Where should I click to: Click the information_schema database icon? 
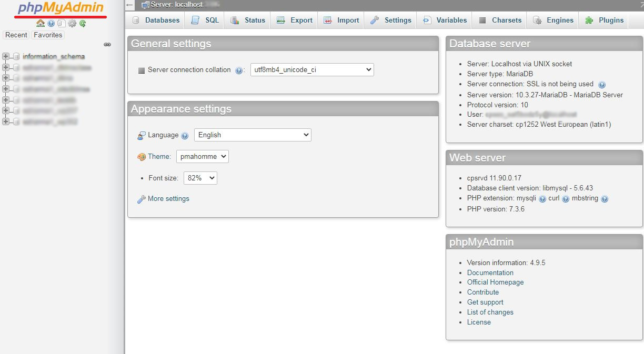pyautogui.click(x=16, y=56)
